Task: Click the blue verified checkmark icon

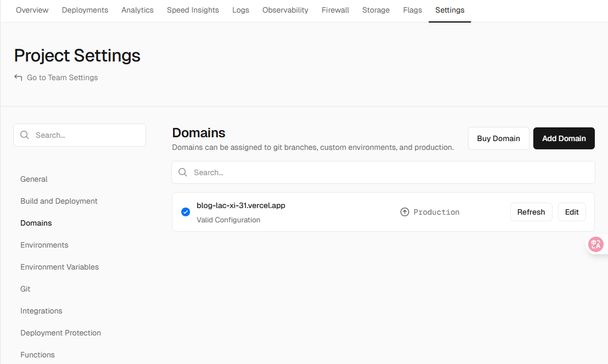Action: point(186,212)
